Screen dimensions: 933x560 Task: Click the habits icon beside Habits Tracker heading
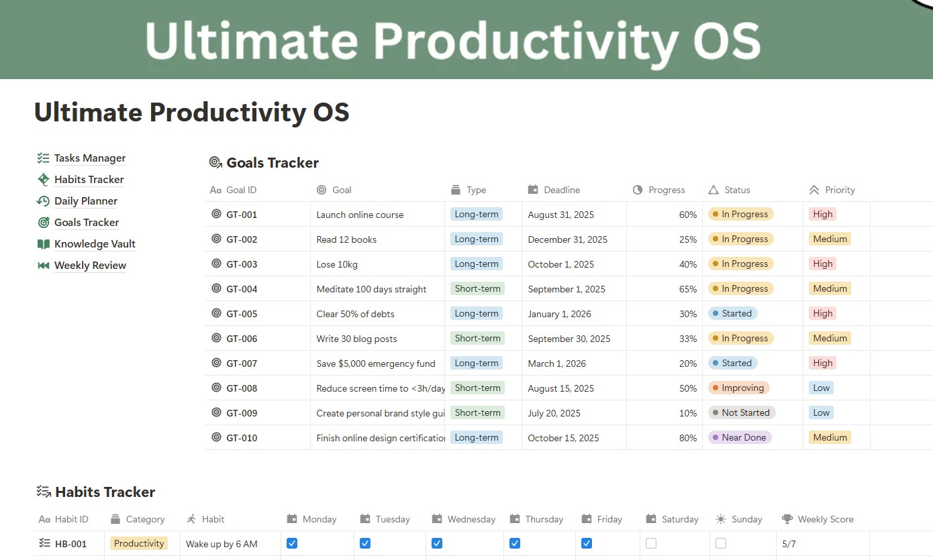coord(42,491)
